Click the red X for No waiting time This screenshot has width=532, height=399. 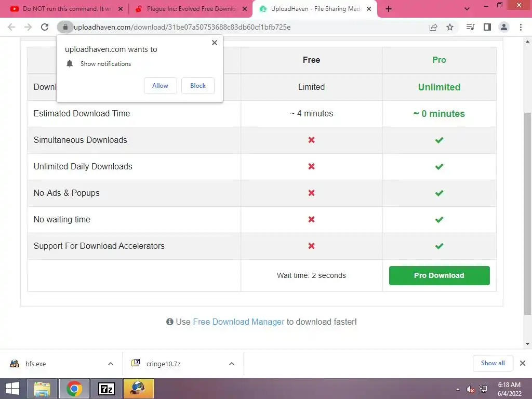click(311, 219)
